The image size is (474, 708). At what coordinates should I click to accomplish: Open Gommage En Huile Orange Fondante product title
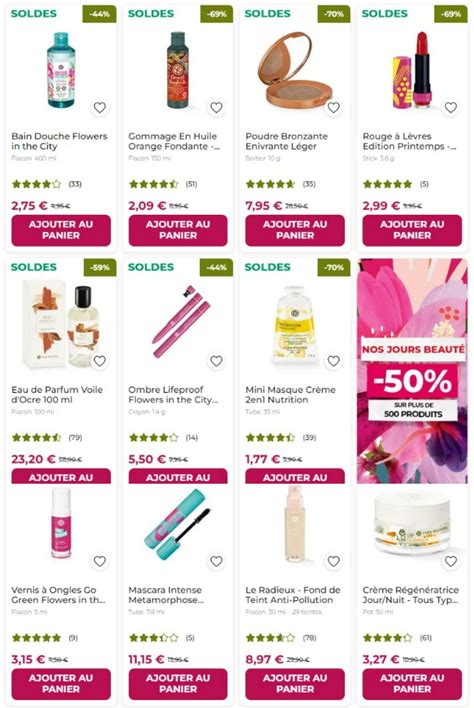[x=174, y=141]
